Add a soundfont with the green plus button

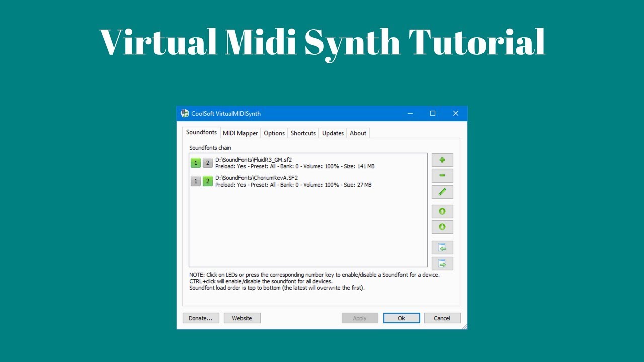[442, 160]
